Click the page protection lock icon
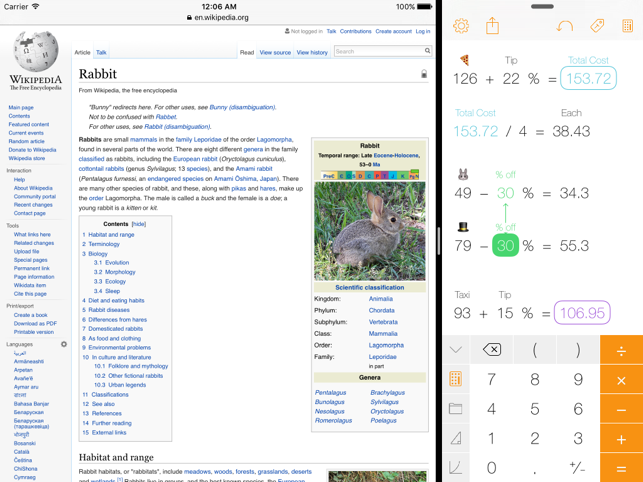This screenshot has width=643, height=482. [424, 74]
